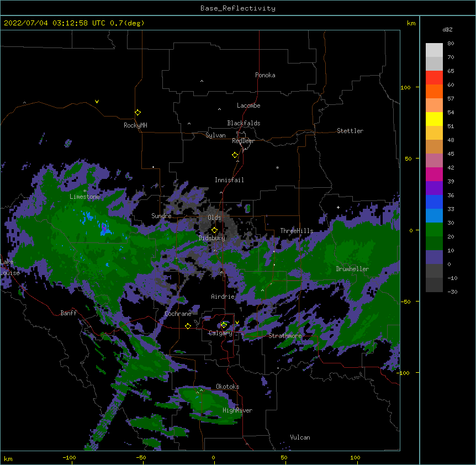Click the Calgary city label
Screen dimensions: 476x465
[x=220, y=333]
